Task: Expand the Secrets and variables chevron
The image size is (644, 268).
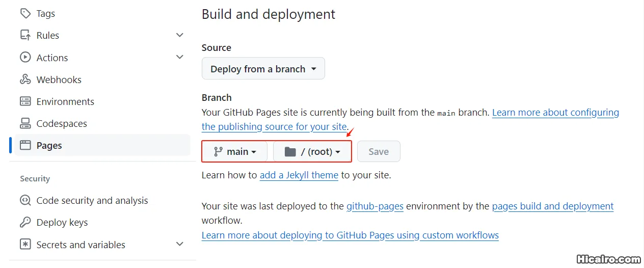Action: [x=179, y=244]
